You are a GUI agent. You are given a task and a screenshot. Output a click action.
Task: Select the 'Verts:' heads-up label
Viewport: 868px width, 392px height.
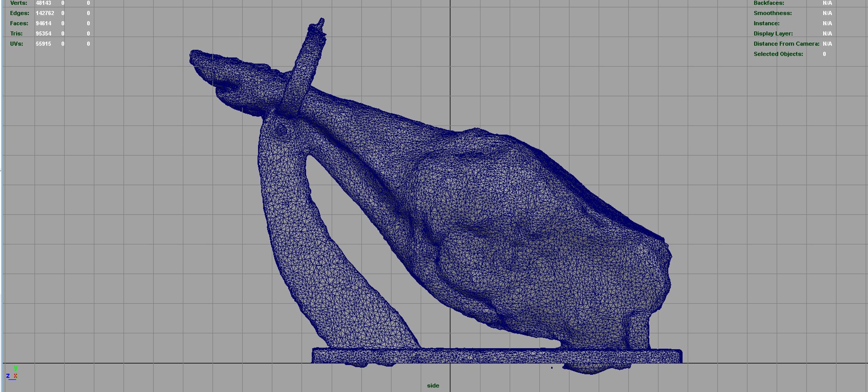tap(19, 3)
